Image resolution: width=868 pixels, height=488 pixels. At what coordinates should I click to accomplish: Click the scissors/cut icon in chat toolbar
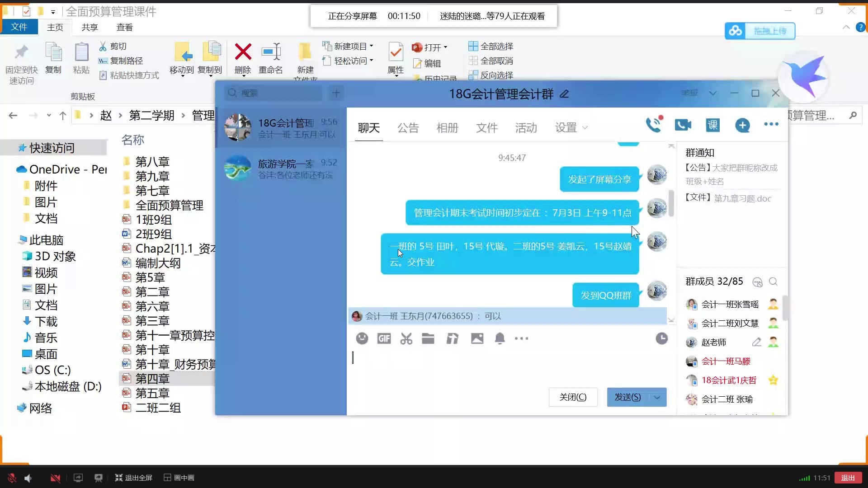click(406, 338)
